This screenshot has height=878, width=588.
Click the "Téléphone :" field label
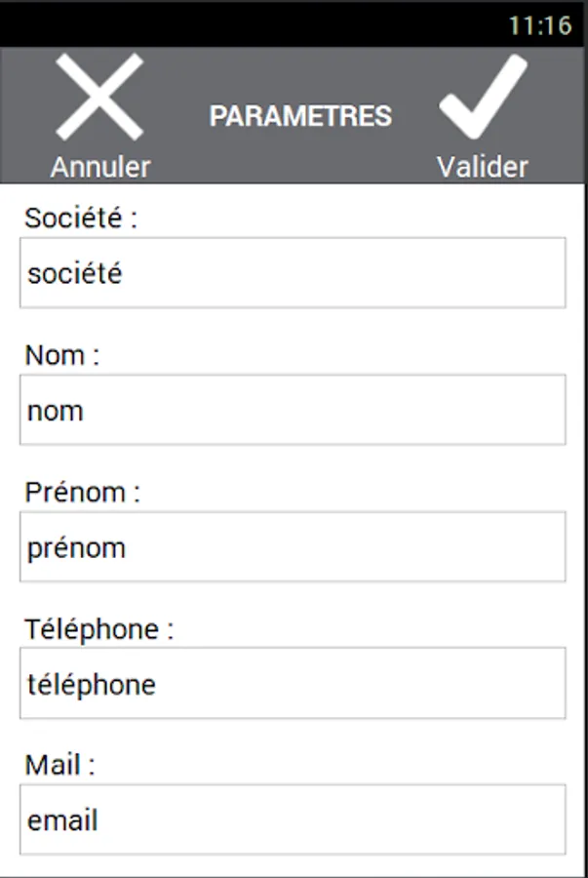pyautogui.click(x=98, y=629)
